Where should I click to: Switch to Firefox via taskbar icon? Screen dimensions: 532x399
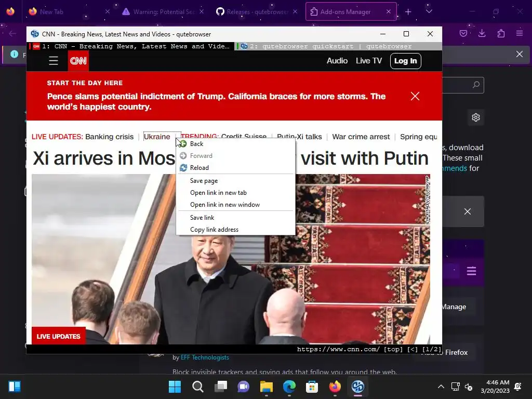(x=335, y=387)
